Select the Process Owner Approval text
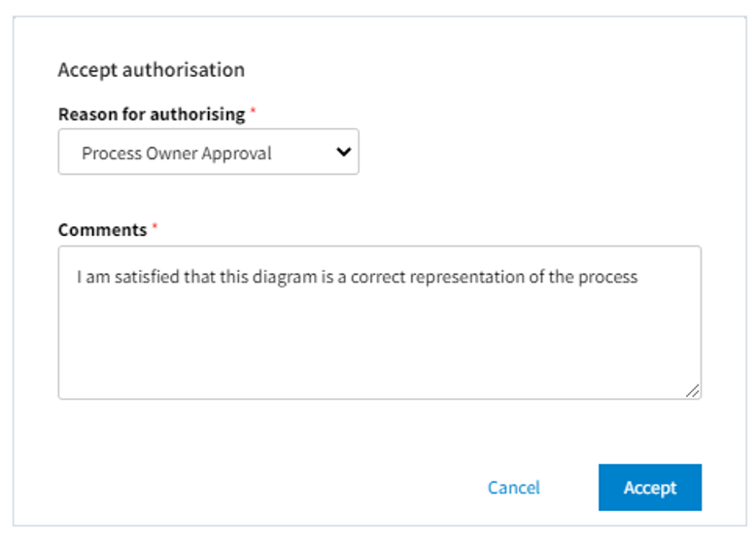 [176, 153]
